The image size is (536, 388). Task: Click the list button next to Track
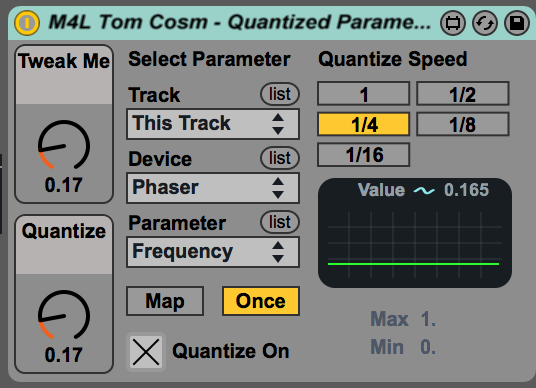pyautogui.click(x=280, y=94)
